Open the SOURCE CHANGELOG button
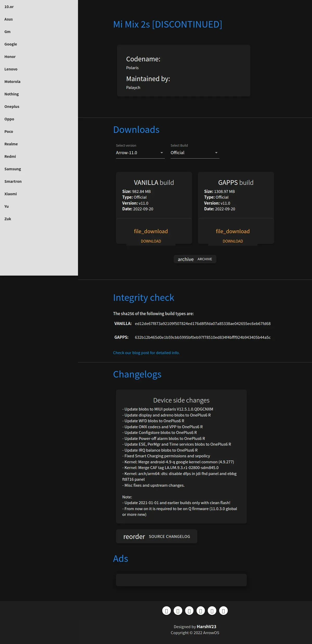312x644 pixels. click(157, 536)
